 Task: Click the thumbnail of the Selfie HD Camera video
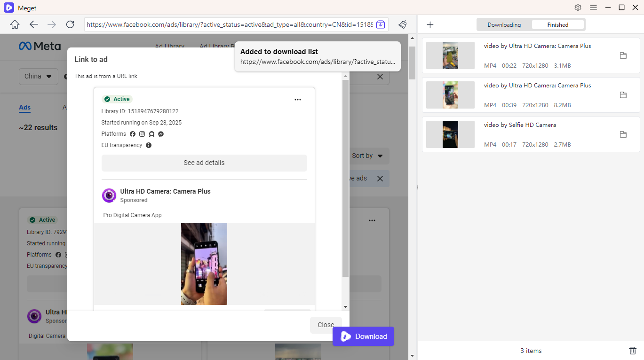click(x=450, y=134)
